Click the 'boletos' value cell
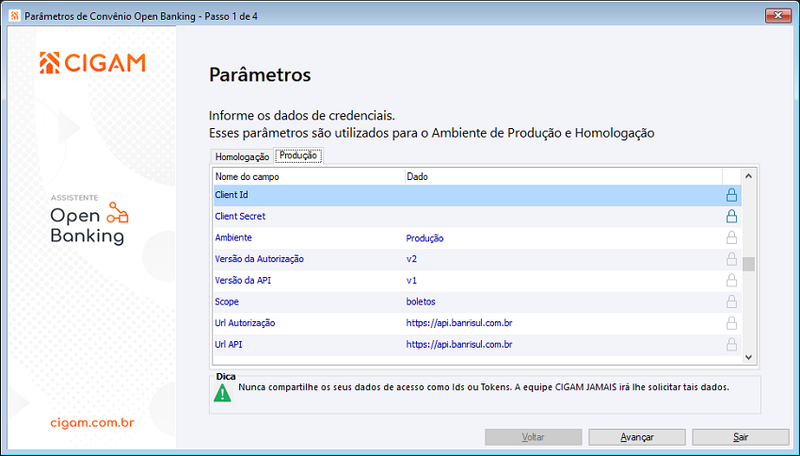 420,302
